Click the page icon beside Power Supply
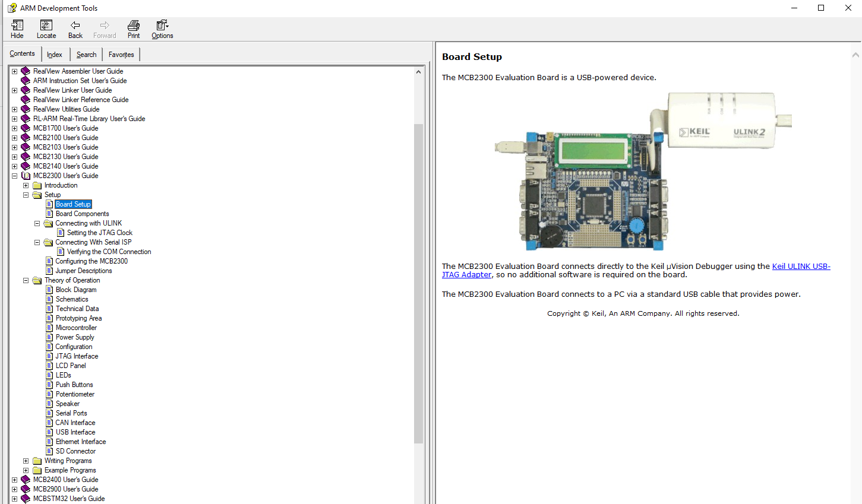Viewport: 862px width, 504px height. point(49,337)
